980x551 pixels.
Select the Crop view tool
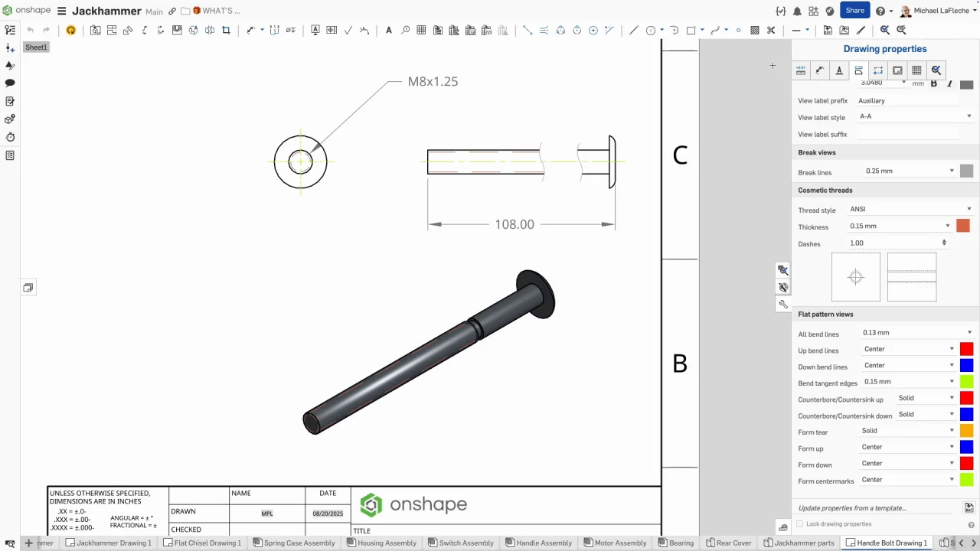click(x=226, y=31)
